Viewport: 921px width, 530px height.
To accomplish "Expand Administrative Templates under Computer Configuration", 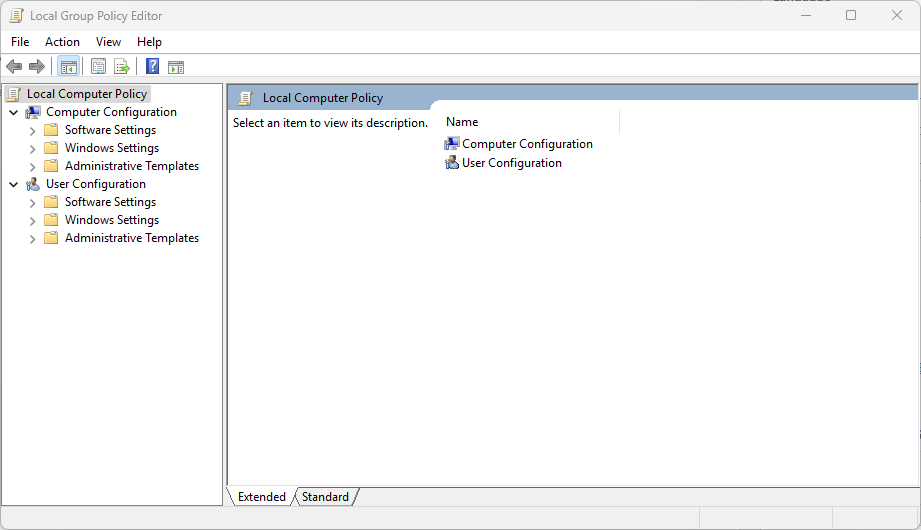I will point(32,166).
